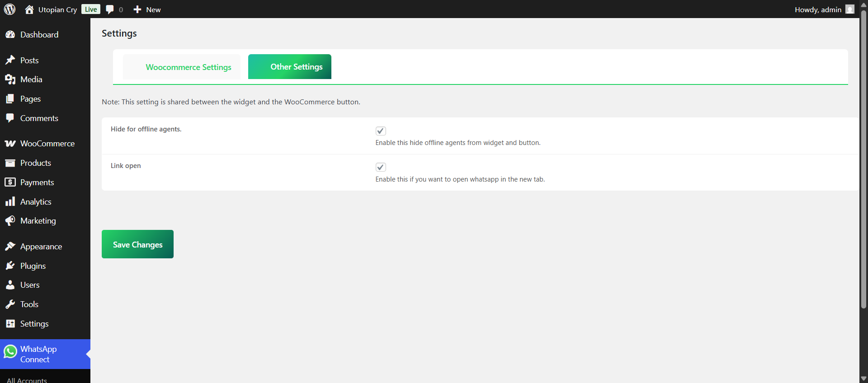Click the scrollbar up arrow

tap(863, 5)
